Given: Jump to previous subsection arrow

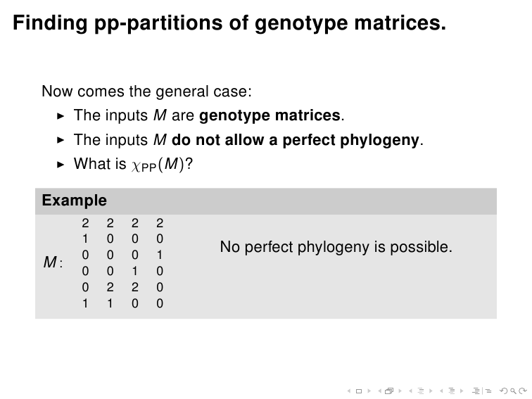Looking at the screenshot, I should [x=410, y=391].
